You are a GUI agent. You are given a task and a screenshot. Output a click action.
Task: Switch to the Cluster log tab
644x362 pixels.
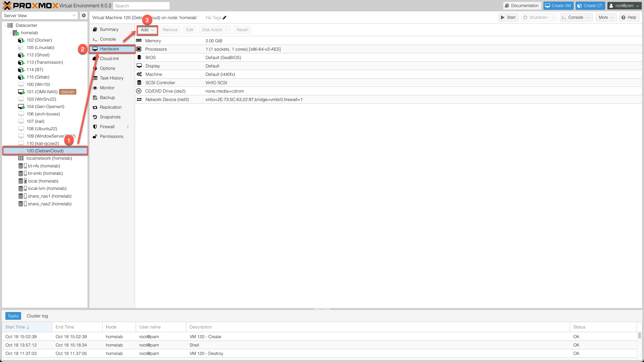[37, 316]
